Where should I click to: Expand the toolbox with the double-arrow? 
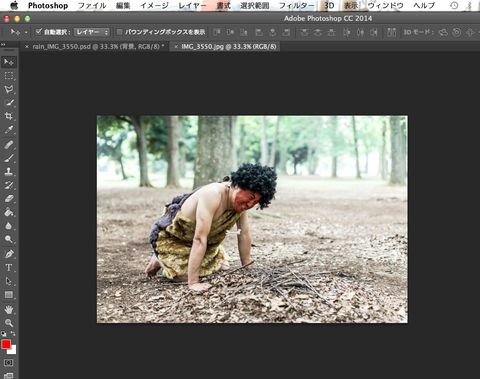pos(3,44)
